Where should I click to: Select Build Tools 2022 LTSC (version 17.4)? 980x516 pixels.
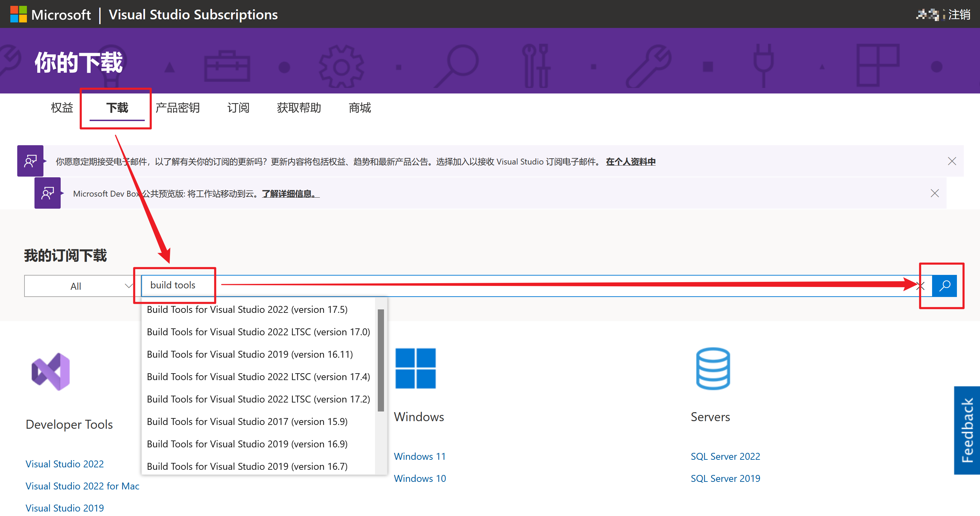pos(258,377)
